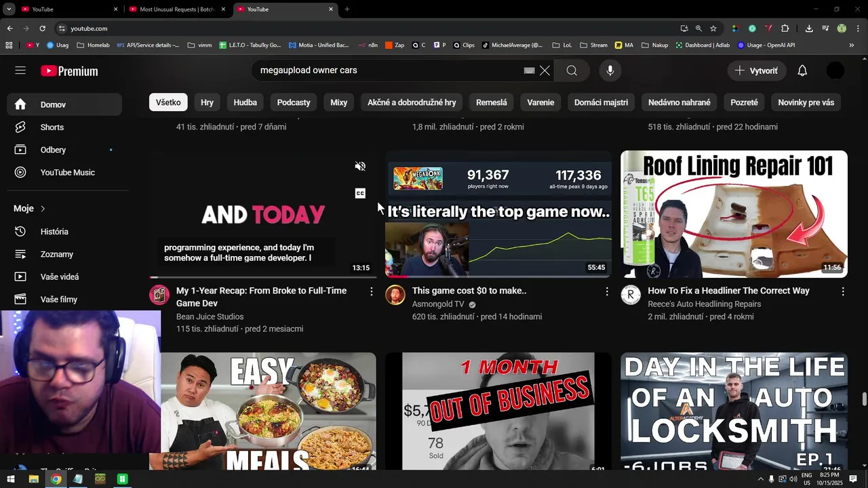This screenshot has height=488, width=868.
Task: Switch to Most Unusual Requests browser tab
Action: (176, 9)
